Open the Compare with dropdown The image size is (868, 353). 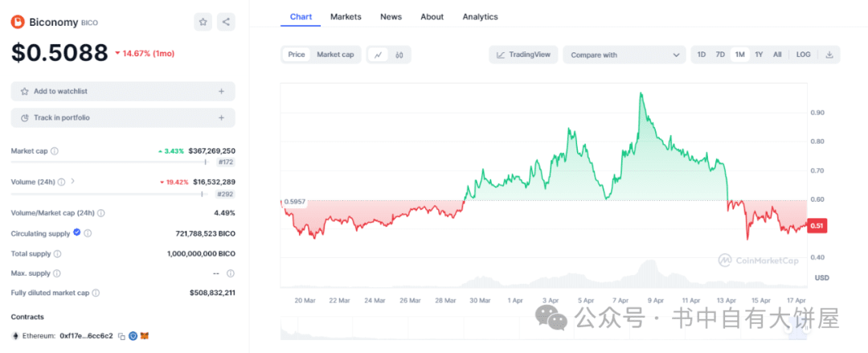(624, 55)
